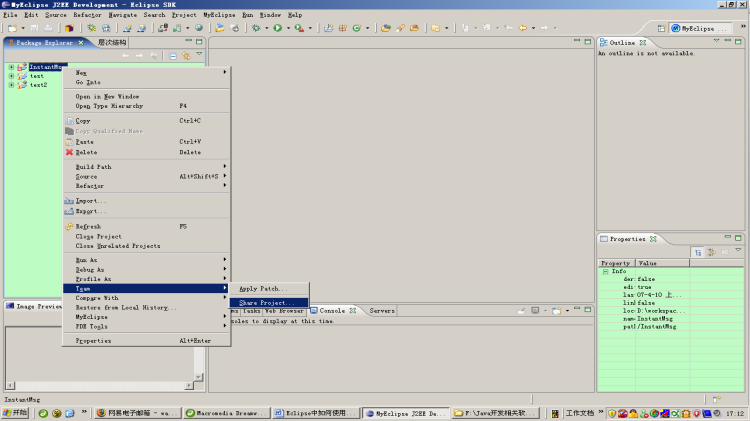Open the Run button dropdown arrow
This screenshot has height=421, width=750.
pos(288,28)
